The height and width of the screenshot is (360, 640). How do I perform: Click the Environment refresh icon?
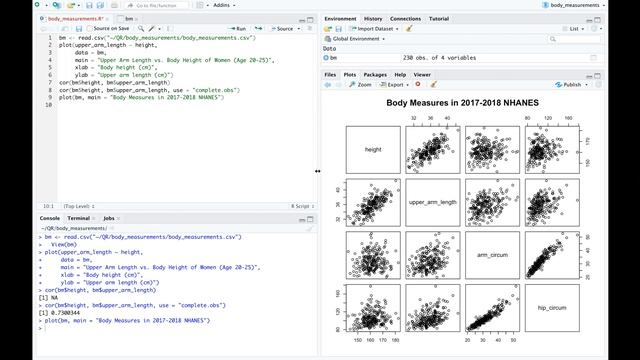point(594,29)
